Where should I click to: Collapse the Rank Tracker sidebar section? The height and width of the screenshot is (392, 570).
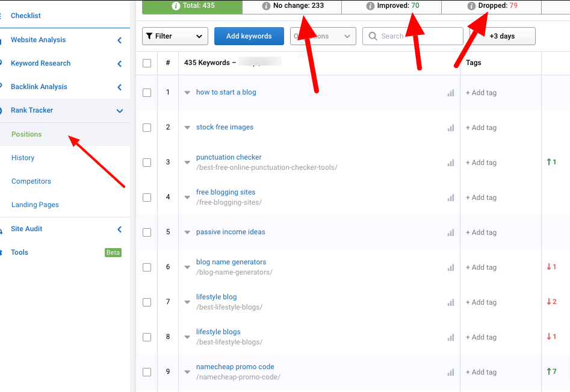[x=119, y=111]
